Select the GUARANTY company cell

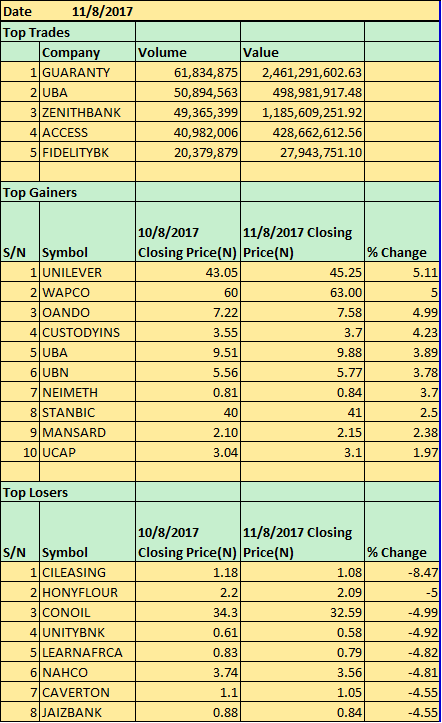pyautogui.click(x=88, y=72)
